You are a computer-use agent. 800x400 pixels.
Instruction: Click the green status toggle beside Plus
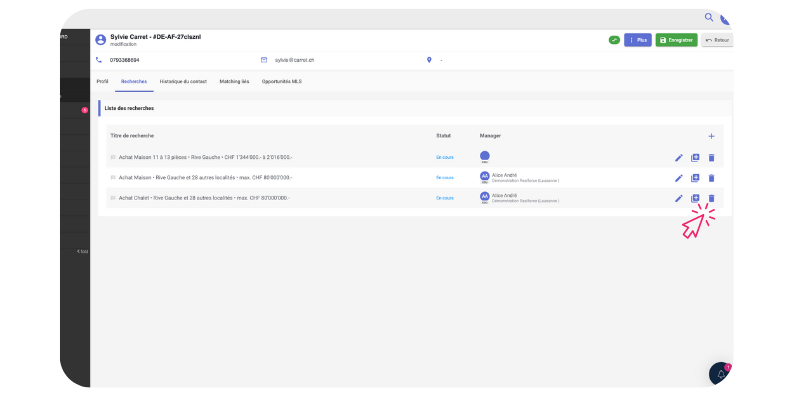pyautogui.click(x=614, y=40)
